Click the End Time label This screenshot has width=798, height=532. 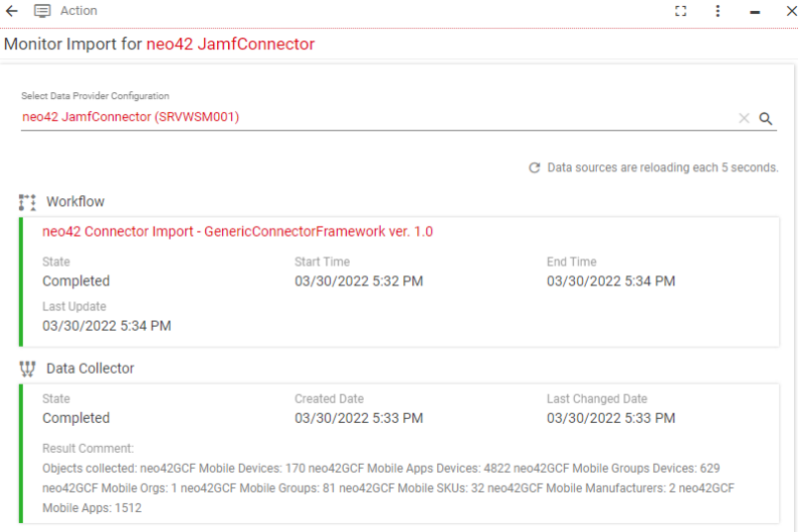point(572,262)
